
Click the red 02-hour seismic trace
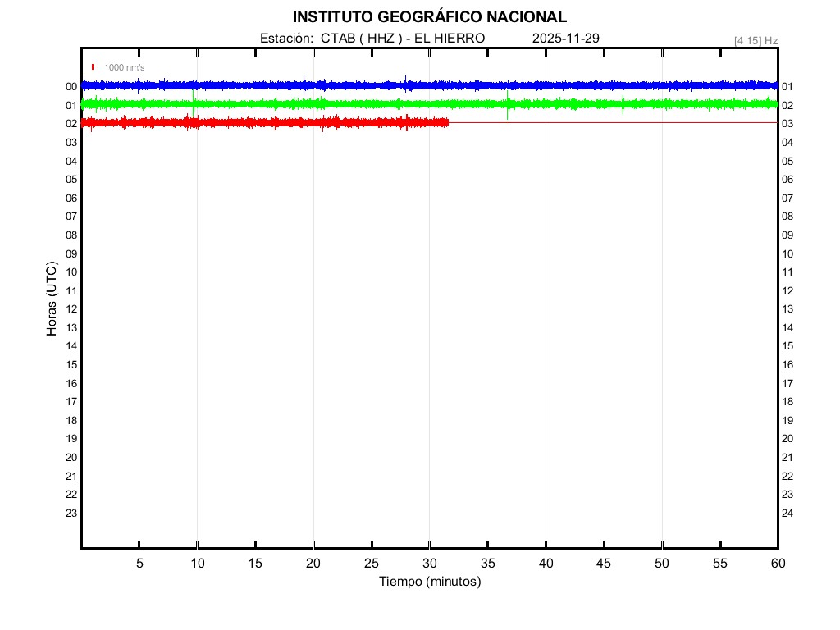[262, 122]
